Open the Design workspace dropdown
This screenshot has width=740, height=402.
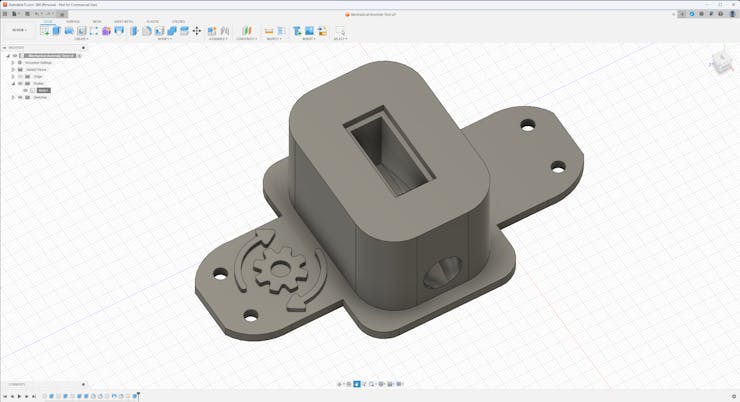coord(18,30)
